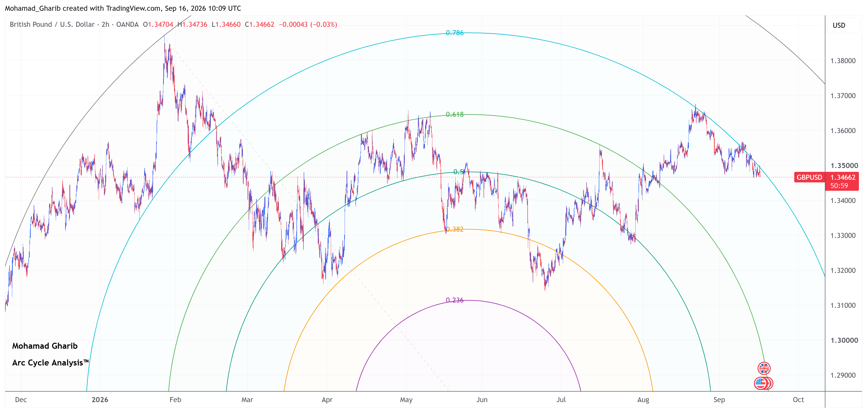Click the Arc Cycle Analysis text annotation

pyautogui.click(x=51, y=363)
